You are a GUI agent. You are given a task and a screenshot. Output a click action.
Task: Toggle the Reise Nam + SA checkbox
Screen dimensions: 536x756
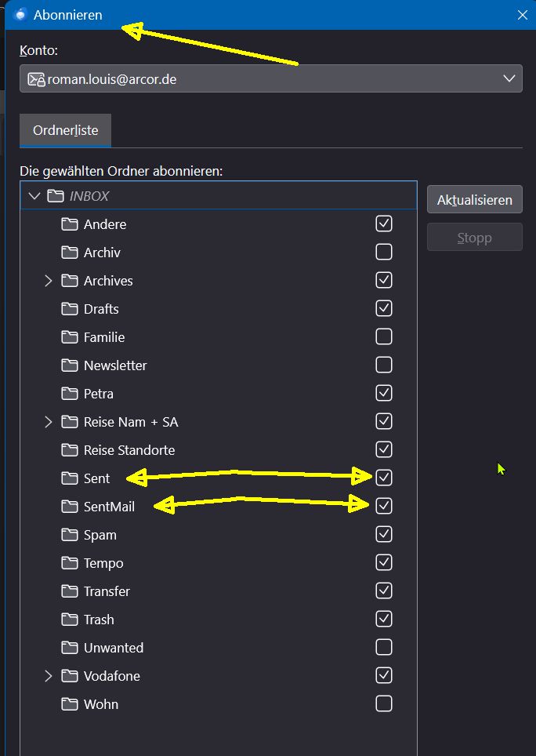point(384,421)
